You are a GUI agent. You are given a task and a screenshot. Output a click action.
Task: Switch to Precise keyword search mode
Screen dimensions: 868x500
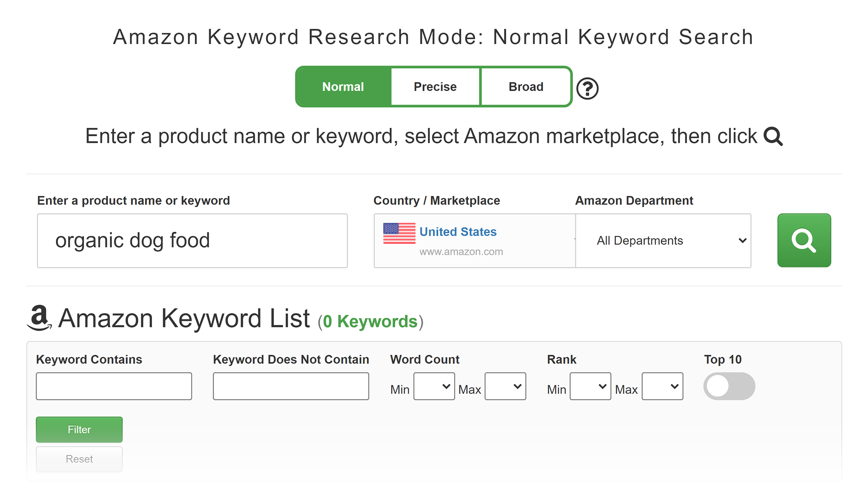(x=433, y=86)
